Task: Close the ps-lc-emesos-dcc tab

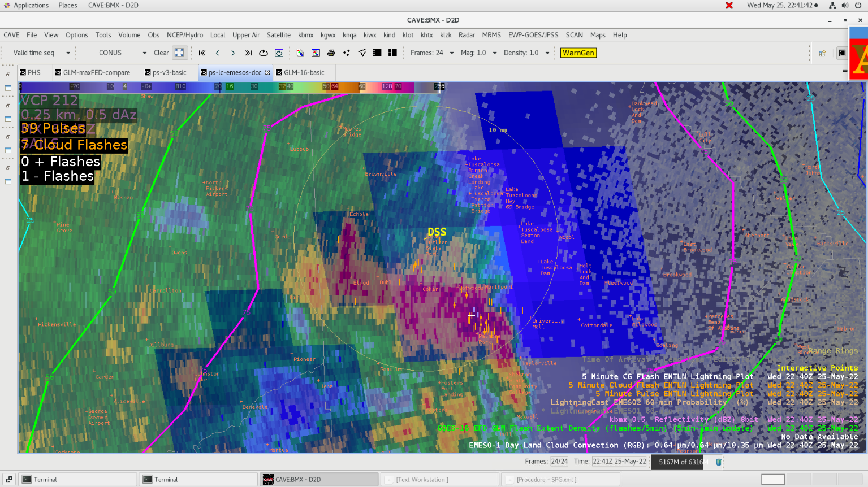Action: [267, 72]
